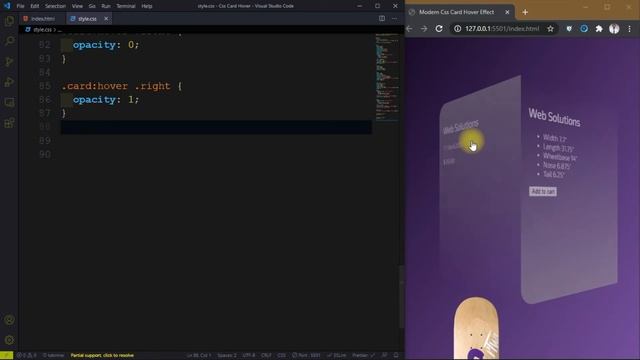This screenshot has width=640, height=360.
Task: Open the errors and warnings status item
Action: coord(27,356)
